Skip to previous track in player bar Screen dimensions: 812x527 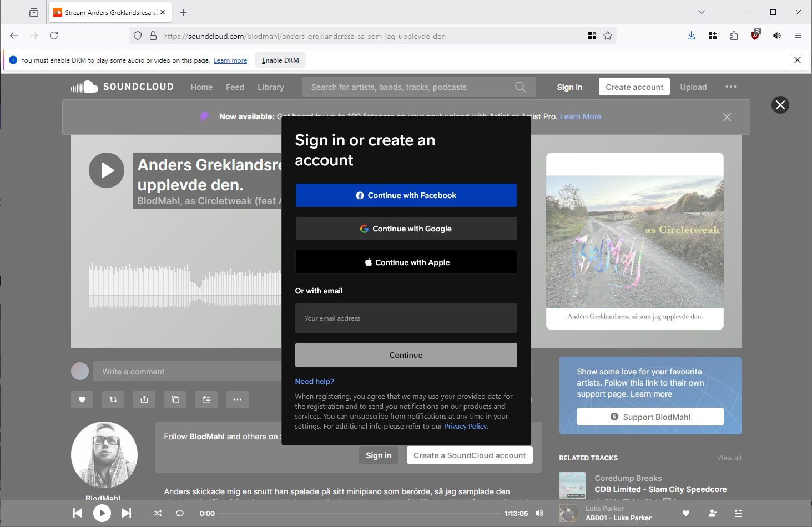click(78, 513)
